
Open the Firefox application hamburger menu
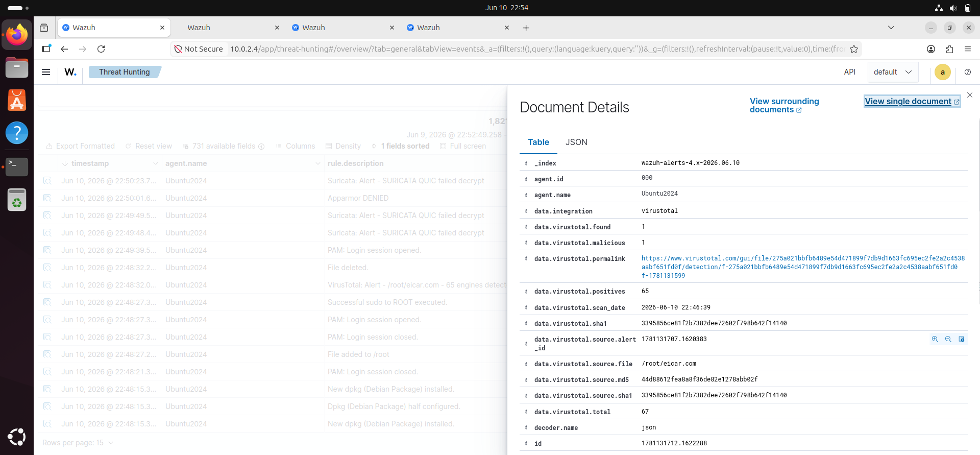coord(968,49)
